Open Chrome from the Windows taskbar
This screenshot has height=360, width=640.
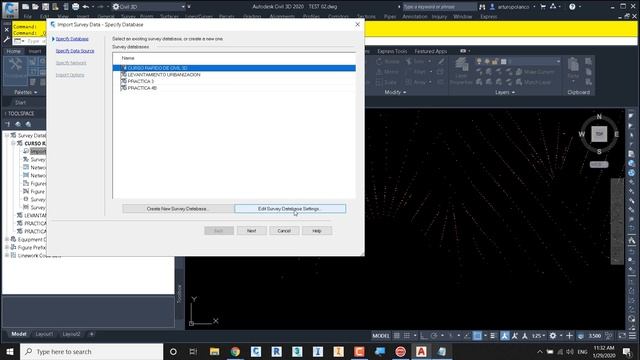[x=235, y=351]
